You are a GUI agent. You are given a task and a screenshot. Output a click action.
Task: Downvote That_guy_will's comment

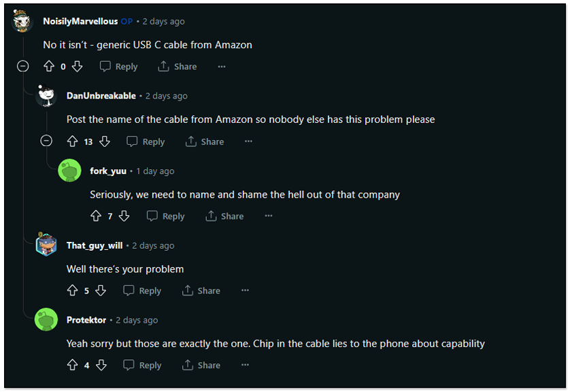(101, 290)
